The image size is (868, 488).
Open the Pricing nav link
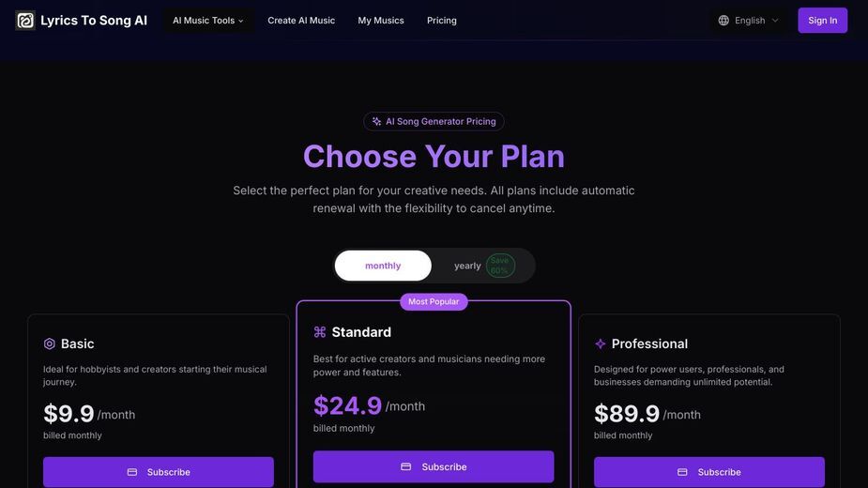pos(442,21)
